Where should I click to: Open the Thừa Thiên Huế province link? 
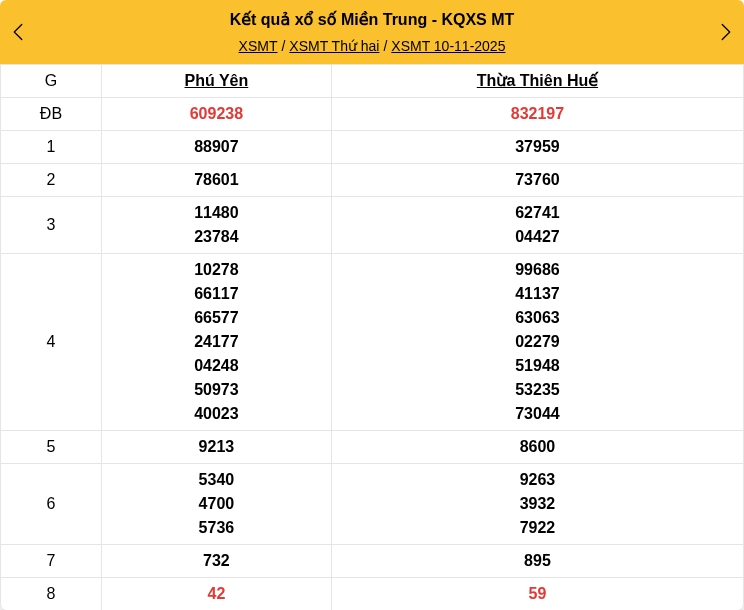coord(537,81)
